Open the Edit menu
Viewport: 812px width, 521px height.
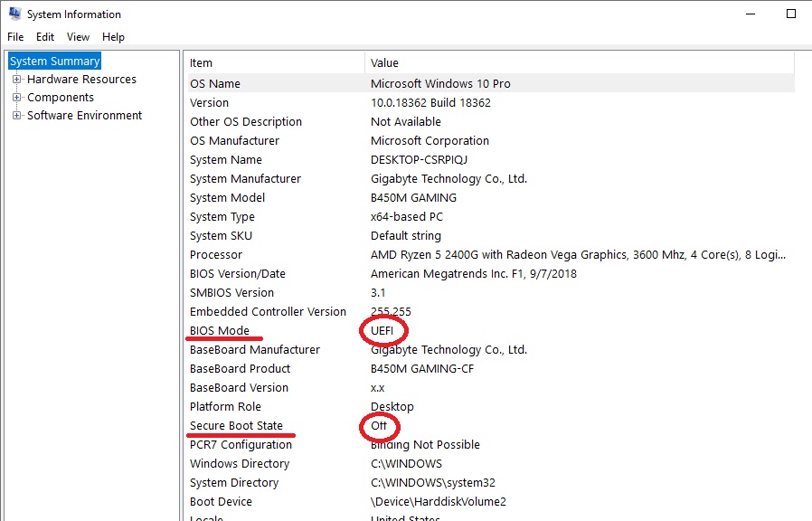click(x=44, y=36)
